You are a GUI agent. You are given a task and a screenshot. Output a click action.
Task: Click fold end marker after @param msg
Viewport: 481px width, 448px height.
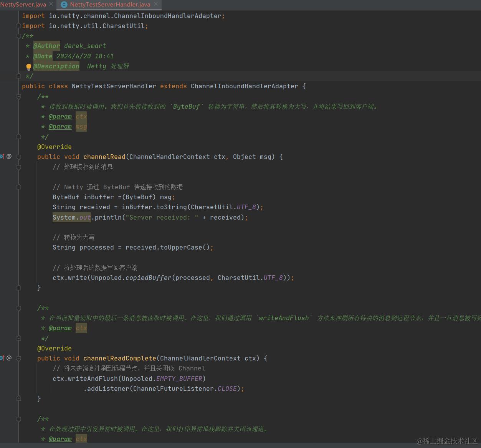coord(18,136)
